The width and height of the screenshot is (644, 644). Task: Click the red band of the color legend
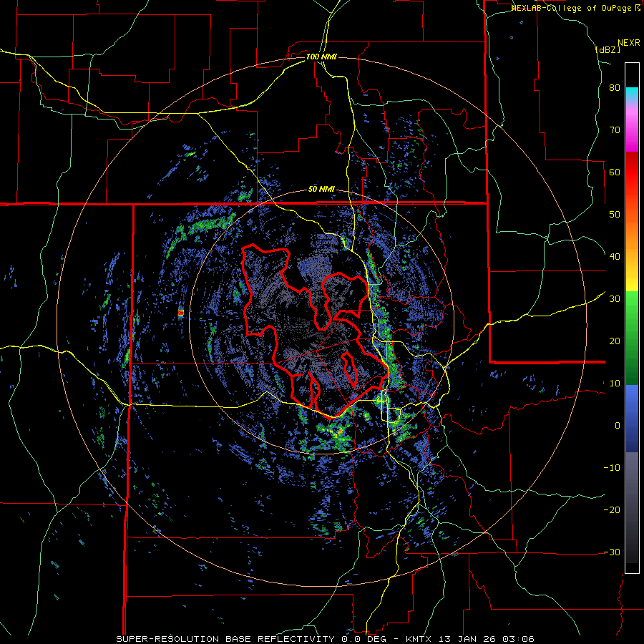[632, 172]
